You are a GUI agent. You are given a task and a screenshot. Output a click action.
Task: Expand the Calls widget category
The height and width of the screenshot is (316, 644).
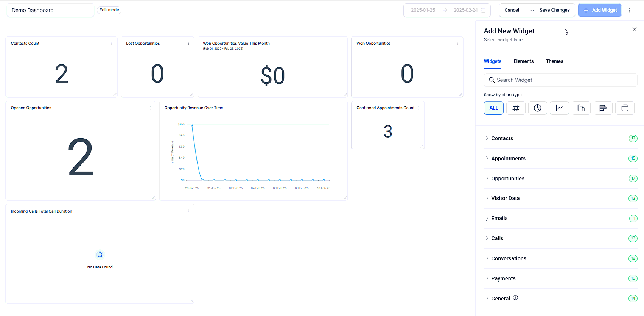pos(497,238)
